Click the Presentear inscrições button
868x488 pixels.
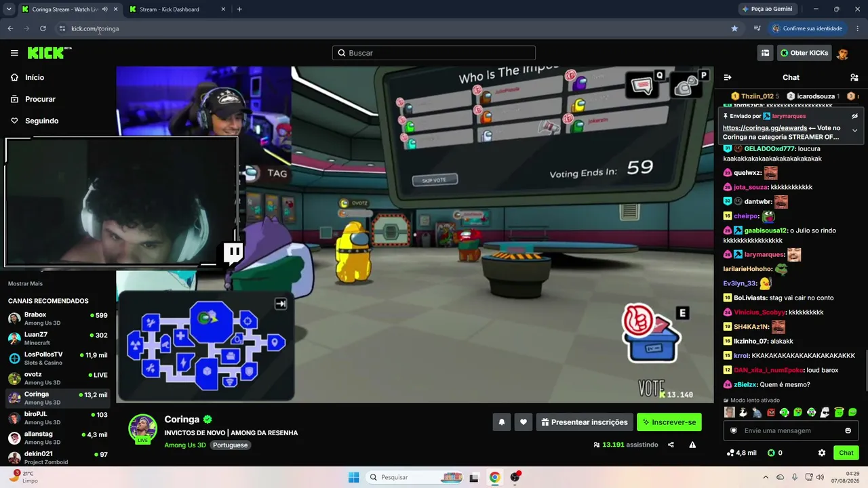pos(585,422)
